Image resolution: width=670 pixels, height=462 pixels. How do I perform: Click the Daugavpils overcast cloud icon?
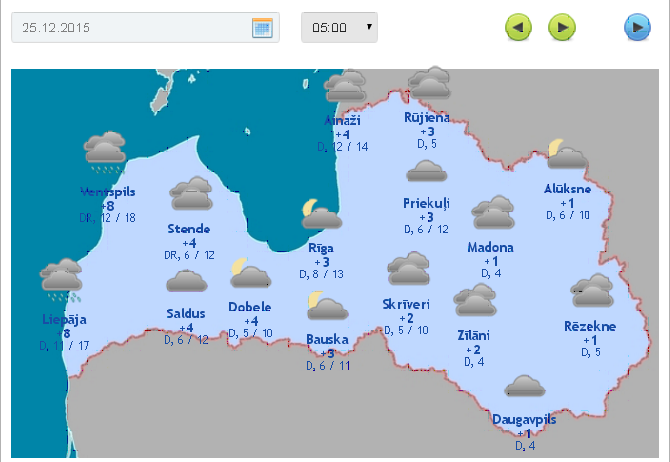click(524, 387)
